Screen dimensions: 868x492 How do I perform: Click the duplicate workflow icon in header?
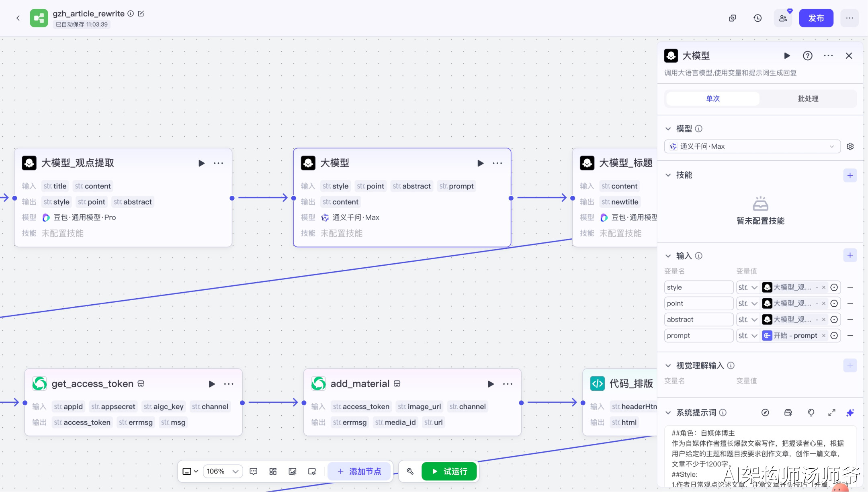733,18
